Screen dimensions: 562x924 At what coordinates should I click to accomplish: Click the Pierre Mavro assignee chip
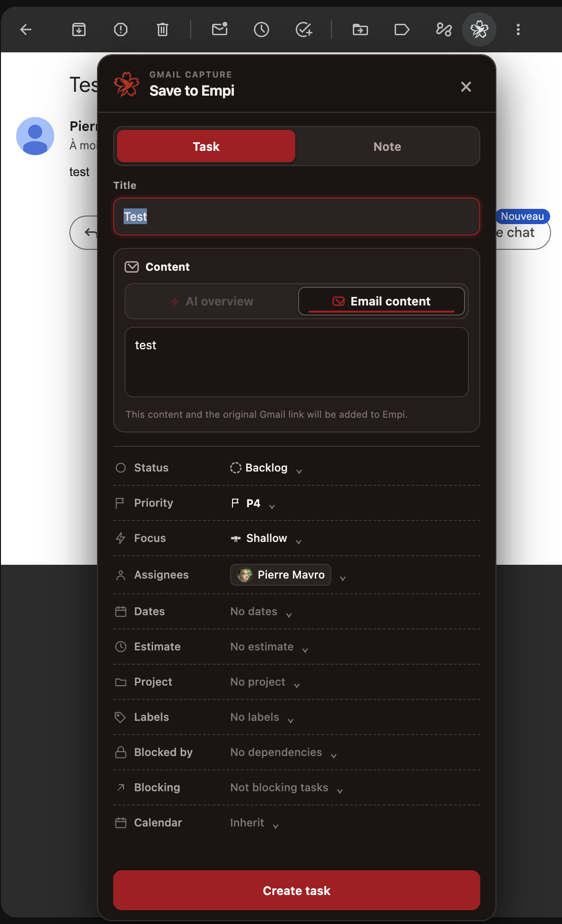(x=281, y=575)
